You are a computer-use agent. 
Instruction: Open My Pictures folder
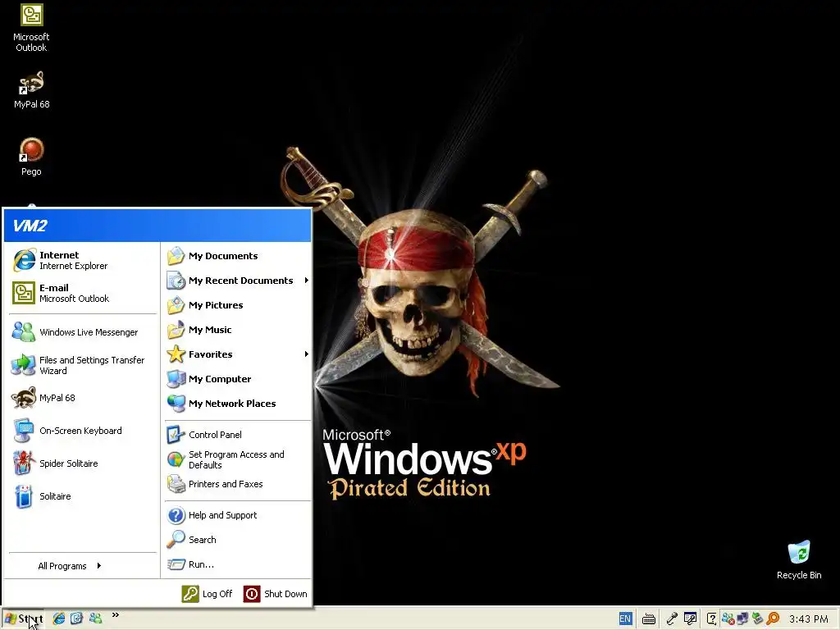(x=237, y=305)
